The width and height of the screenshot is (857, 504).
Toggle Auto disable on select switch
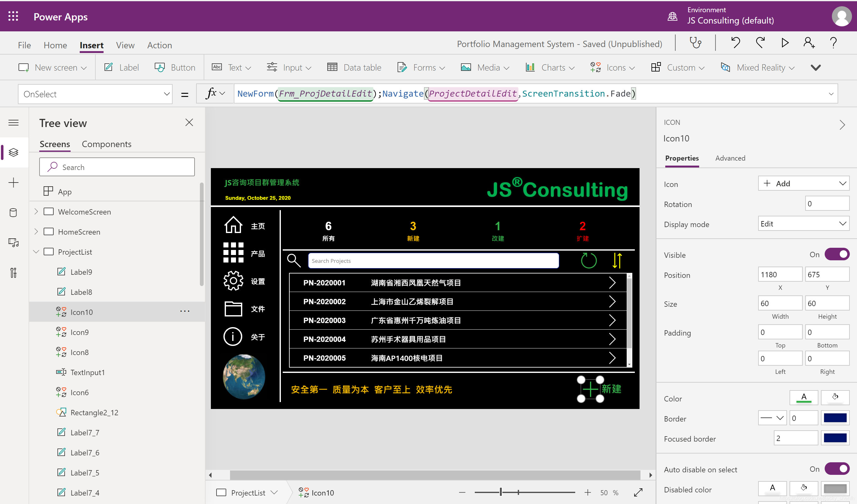(x=837, y=469)
